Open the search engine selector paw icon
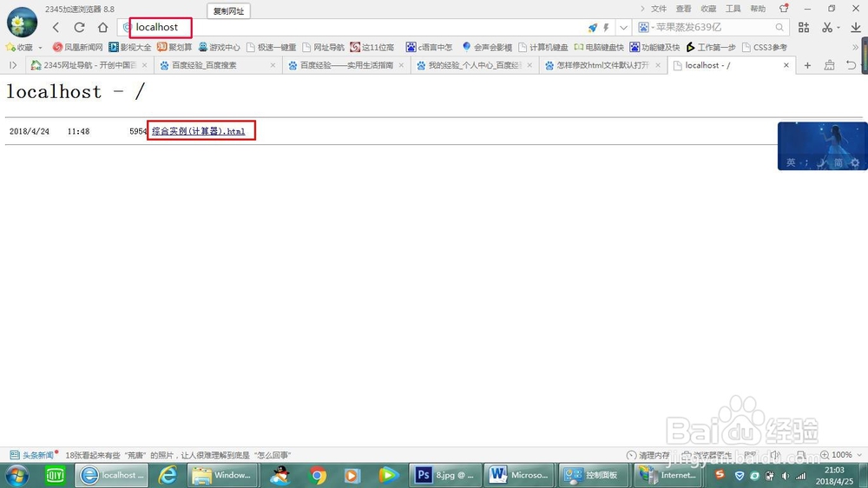 [x=643, y=27]
